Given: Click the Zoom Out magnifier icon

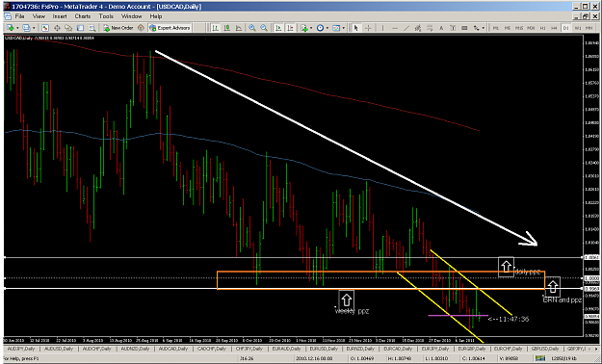Looking at the screenshot, I should coord(264,28).
